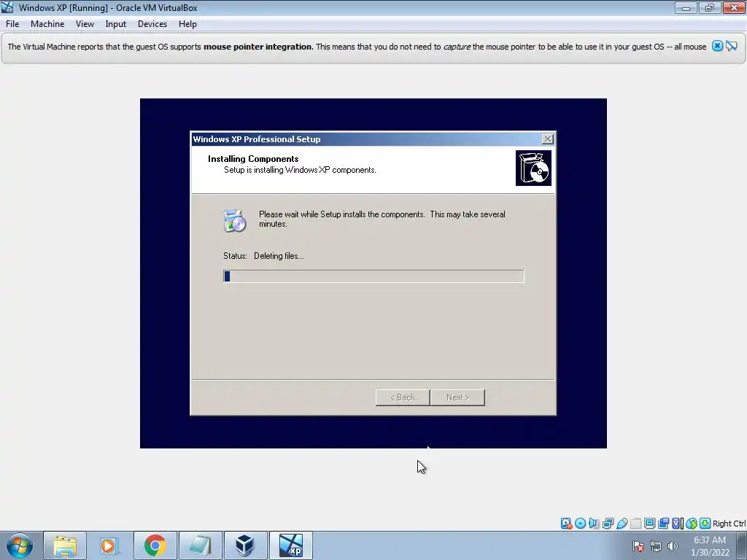
Task: Click the mouse integration status icon
Action: (x=692, y=524)
